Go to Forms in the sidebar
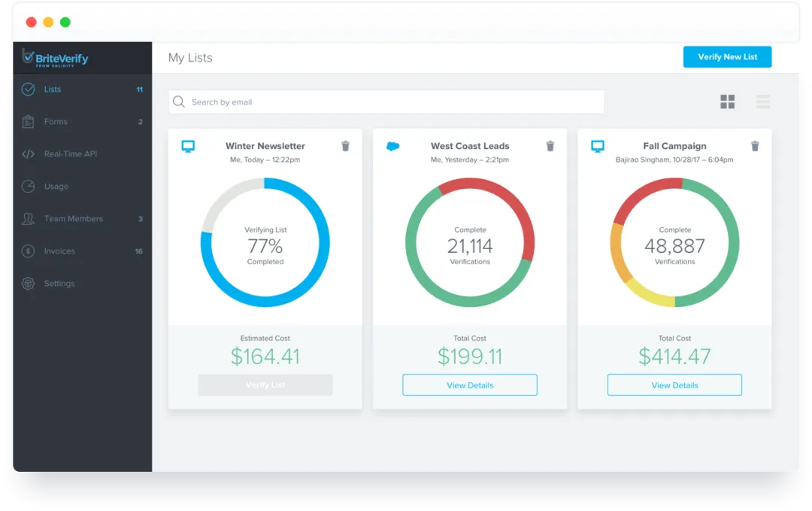Viewport: 812px width, 511px height. point(56,122)
